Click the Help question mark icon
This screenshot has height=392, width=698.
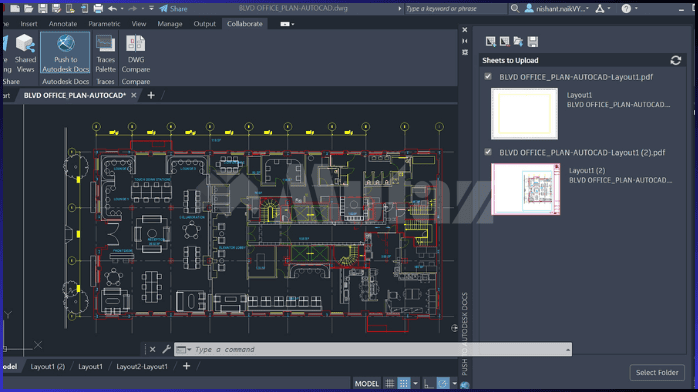[x=626, y=8]
